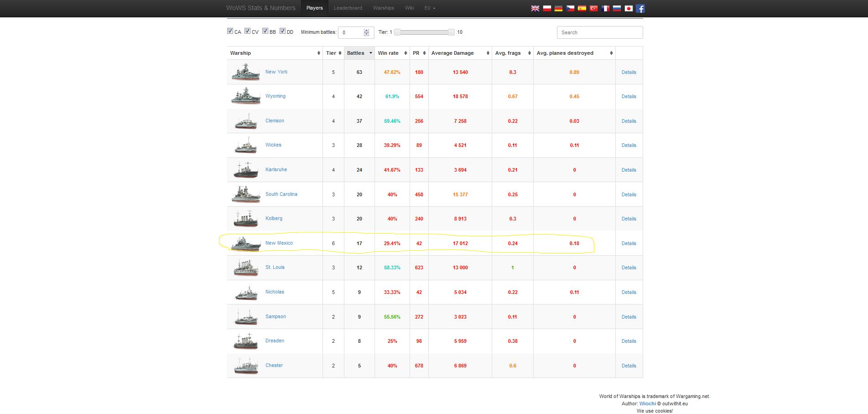
Task: Open Details for Wickes
Action: pos(629,145)
